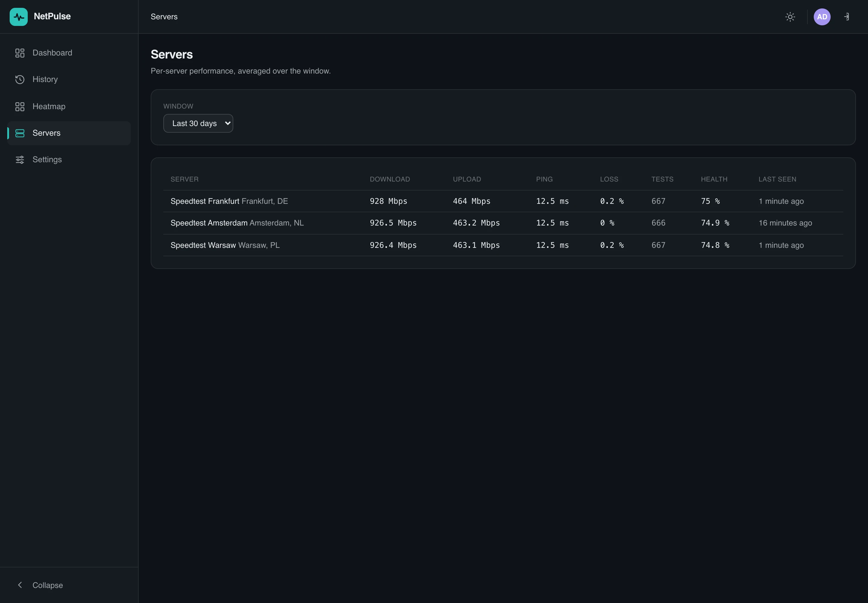The width and height of the screenshot is (868, 603).
Task: Open the AD user avatar
Action: 822,17
